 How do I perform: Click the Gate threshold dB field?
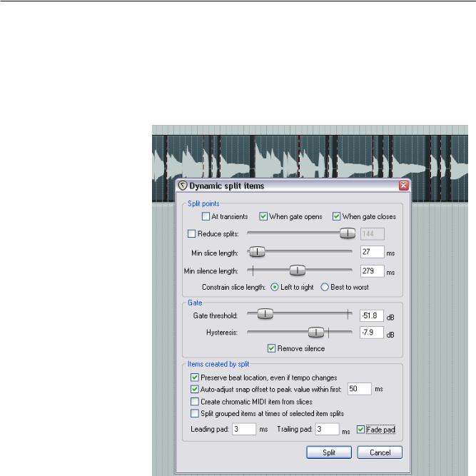coord(372,315)
